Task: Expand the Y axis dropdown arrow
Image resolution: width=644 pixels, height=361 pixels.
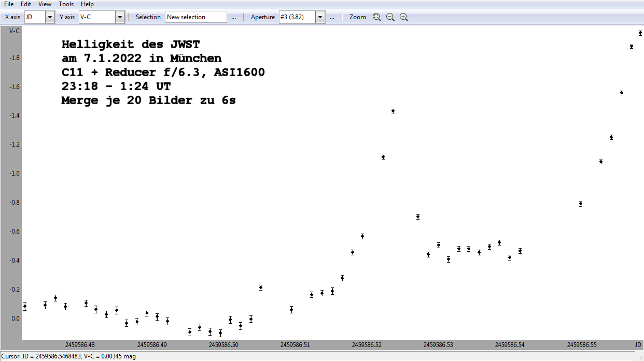Action: coord(120,17)
